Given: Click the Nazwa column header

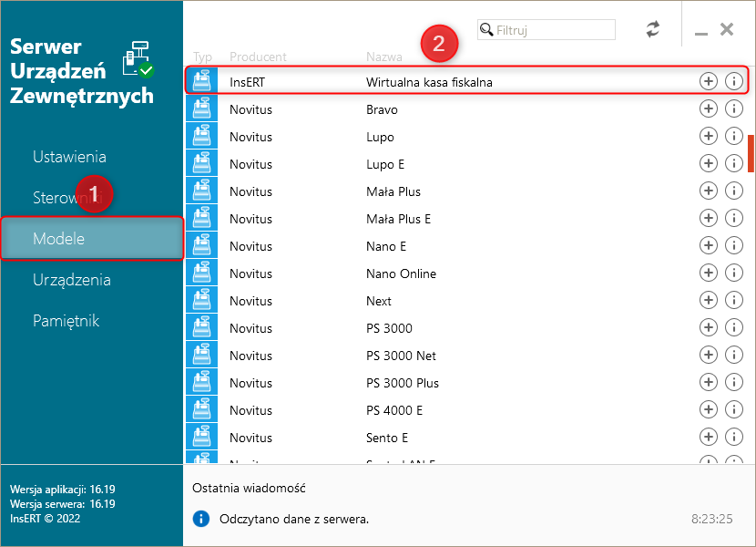Looking at the screenshot, I should tap(384, 57).
